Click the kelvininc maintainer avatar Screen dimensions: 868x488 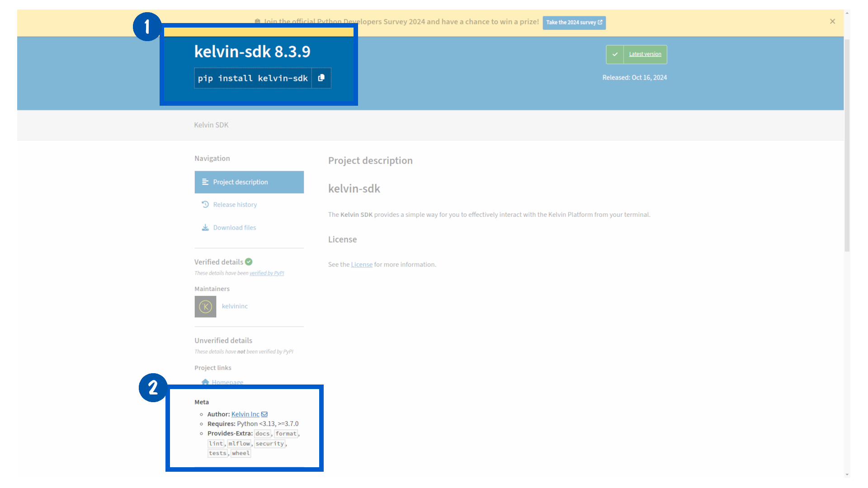(x=205, y=306)
